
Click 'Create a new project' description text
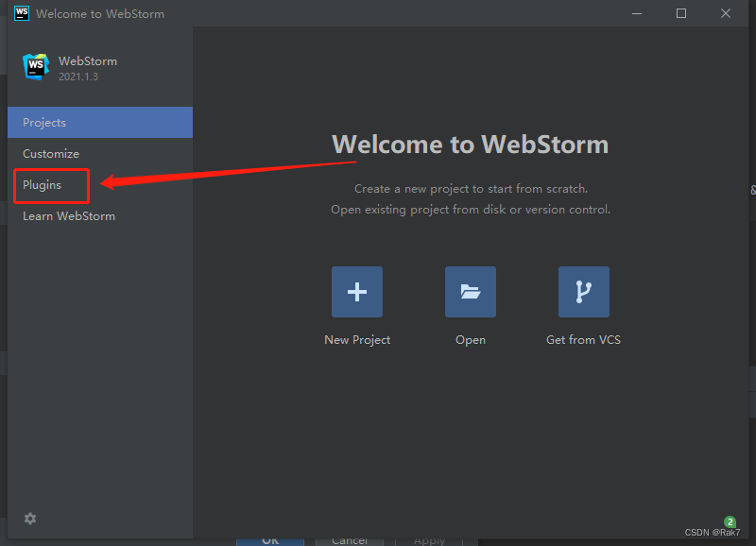(x=471, y=189)
